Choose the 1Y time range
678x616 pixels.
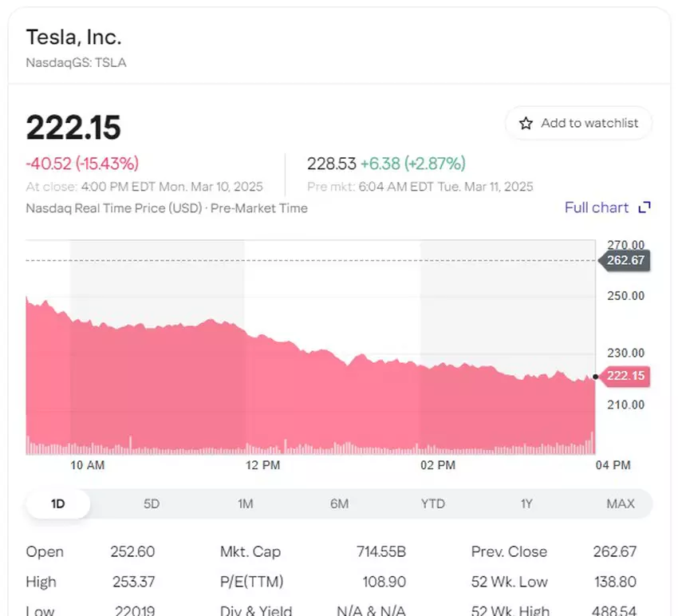point(526,503)
